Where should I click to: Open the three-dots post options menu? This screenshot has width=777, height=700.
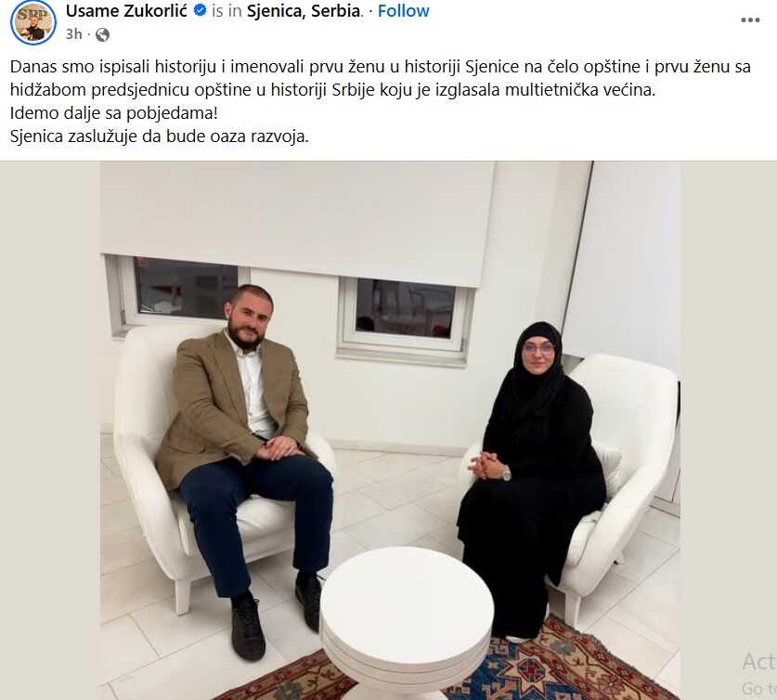point(750,19)
